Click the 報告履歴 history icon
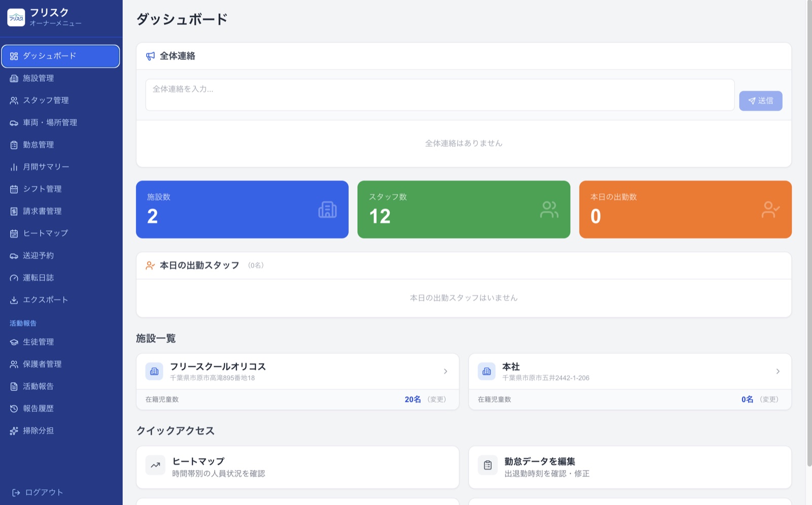The height and width of the screenshot is (505, 812). point(14,409)
